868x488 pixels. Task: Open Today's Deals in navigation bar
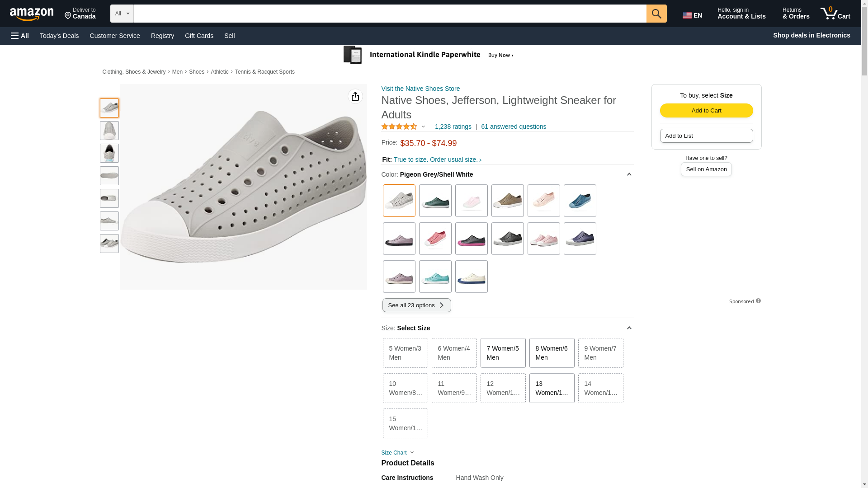pos(59,36)
